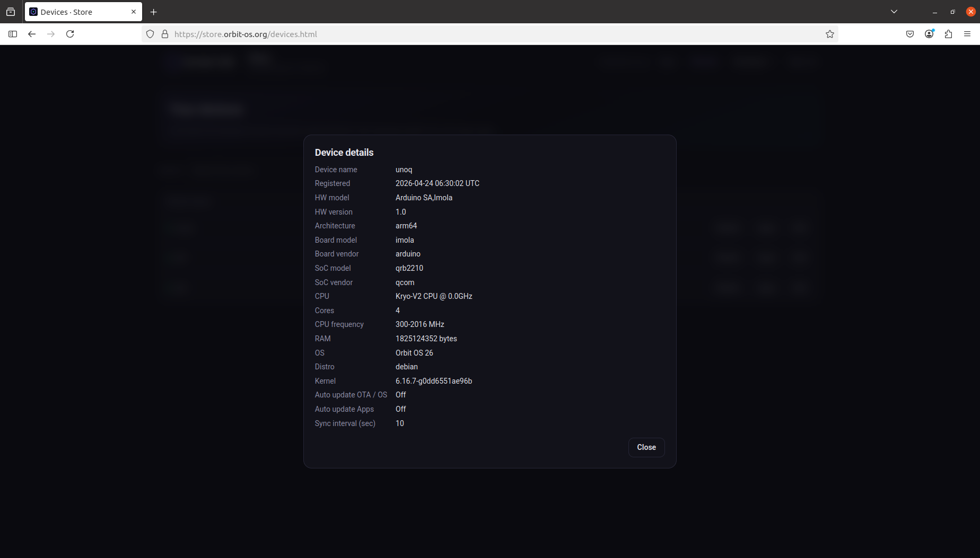
Task: Navigate back to the previous page
Action: (x=32, y=34)
